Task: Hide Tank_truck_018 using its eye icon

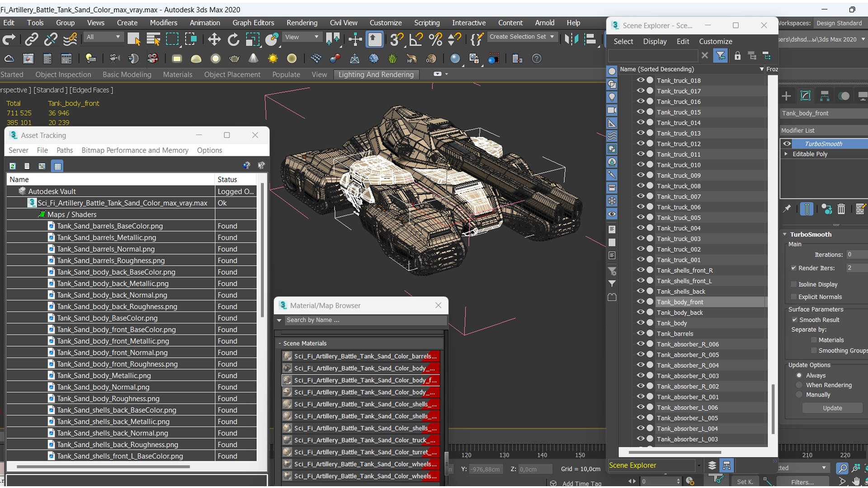Action: coord(640,80)
